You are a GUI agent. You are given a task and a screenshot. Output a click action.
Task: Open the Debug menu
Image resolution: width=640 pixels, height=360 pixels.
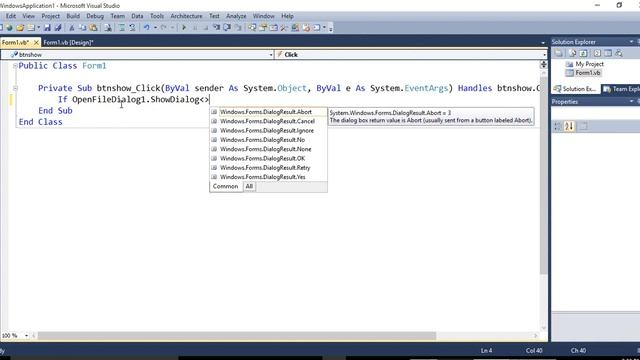pos(95,16)
